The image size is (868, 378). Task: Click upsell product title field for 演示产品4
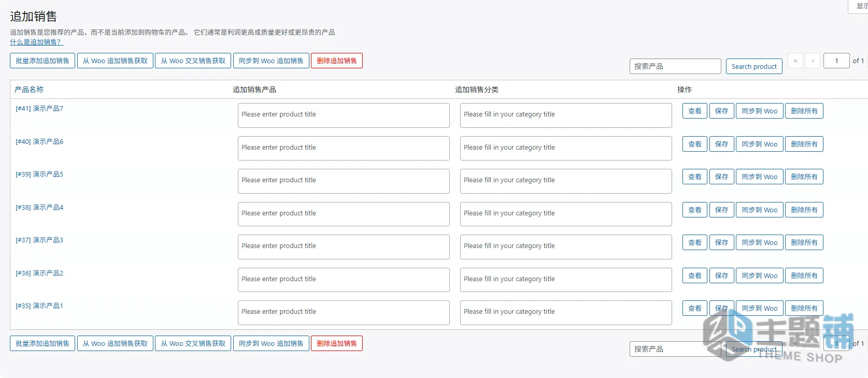344,214
